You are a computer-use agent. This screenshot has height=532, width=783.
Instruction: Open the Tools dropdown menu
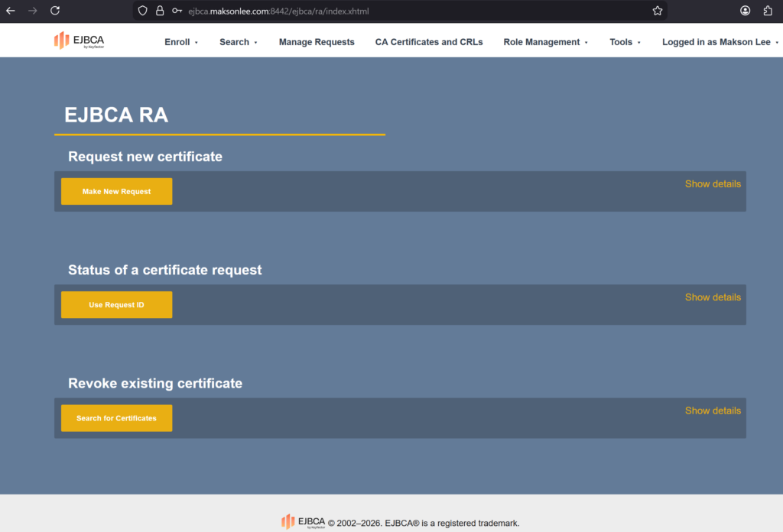point(625,42)
